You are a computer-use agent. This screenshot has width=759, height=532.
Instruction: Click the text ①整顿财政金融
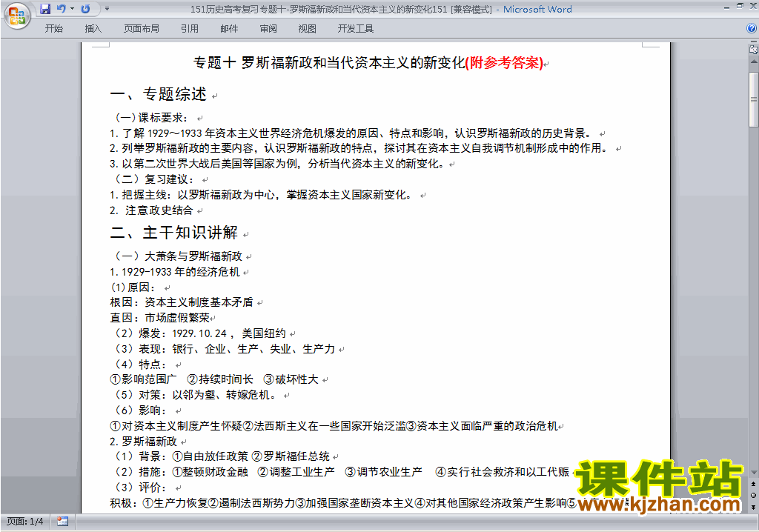[x=210, y=472]
